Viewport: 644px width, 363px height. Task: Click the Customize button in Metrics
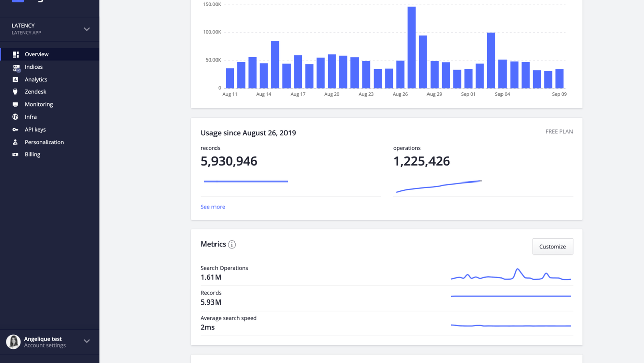pos(552,246)
